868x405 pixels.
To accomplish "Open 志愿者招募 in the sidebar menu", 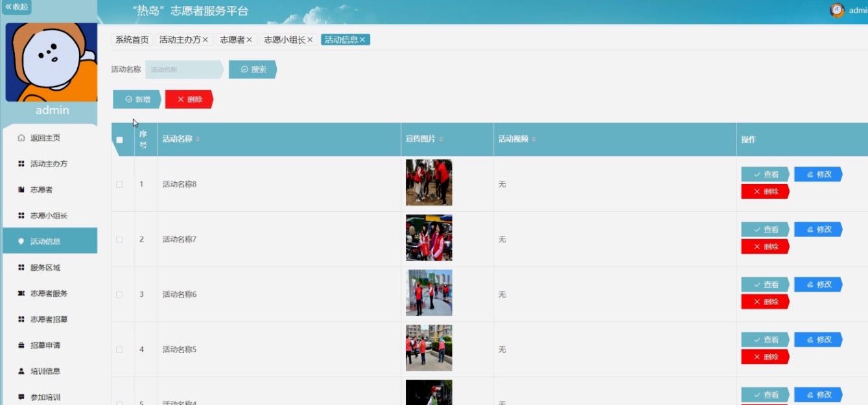I will click(50, 319).
